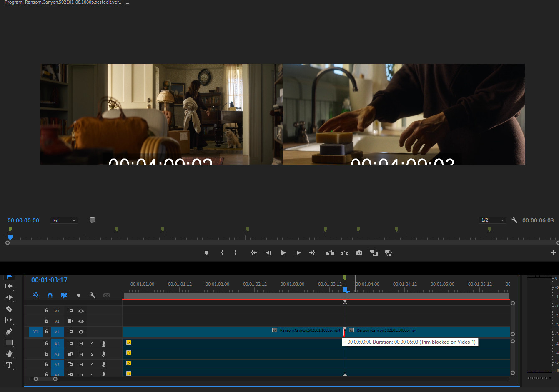This screenshot has width=559, height=392.
Task: Click the program monitor playhead handle
Action: (10, 237)
